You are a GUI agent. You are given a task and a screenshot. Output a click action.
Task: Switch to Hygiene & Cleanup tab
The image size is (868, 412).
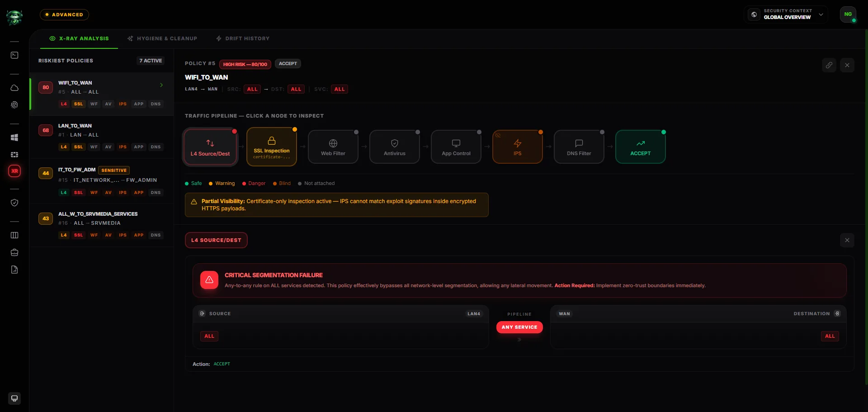coord(162,38)
